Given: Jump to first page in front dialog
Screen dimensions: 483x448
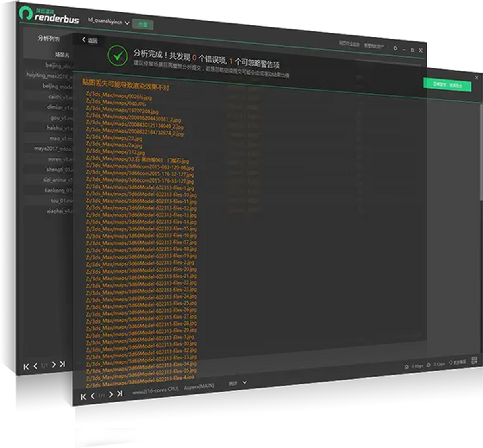Looking at the screenshot, I should 83,397.
